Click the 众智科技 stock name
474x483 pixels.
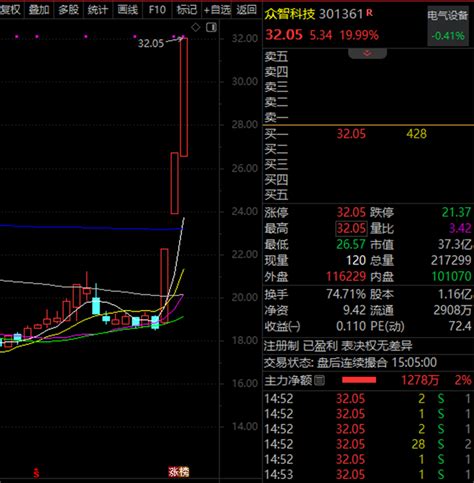290,14
